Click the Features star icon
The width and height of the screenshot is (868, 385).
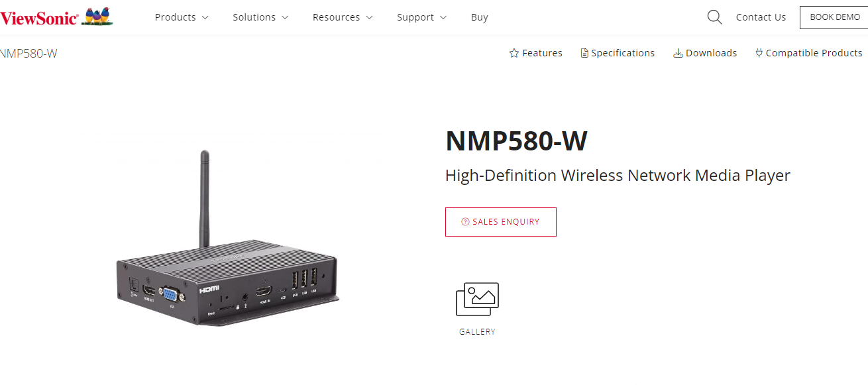click(514, 53)
